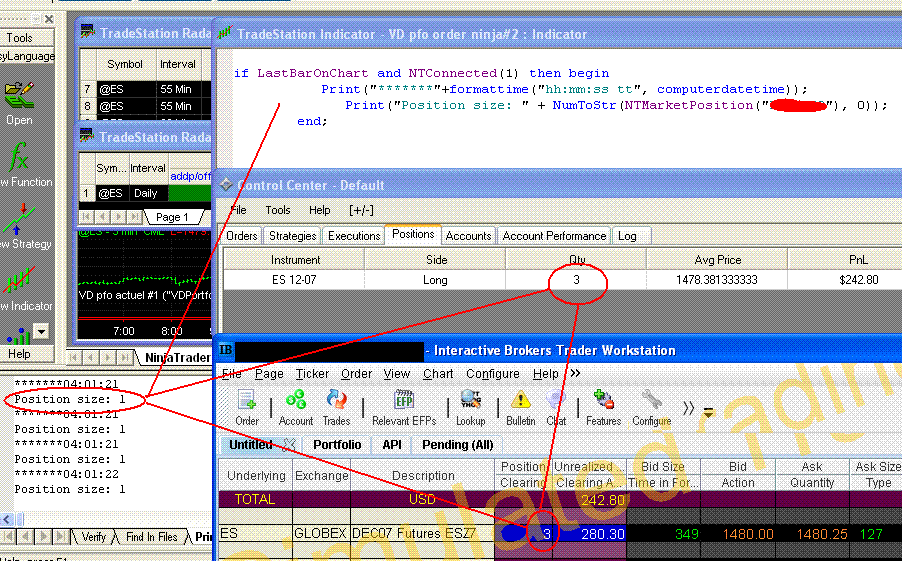The width and height of the screenshot is (902, 561).
Task: Open the Tools section in shortcut bar
Action: click(19, 38)
